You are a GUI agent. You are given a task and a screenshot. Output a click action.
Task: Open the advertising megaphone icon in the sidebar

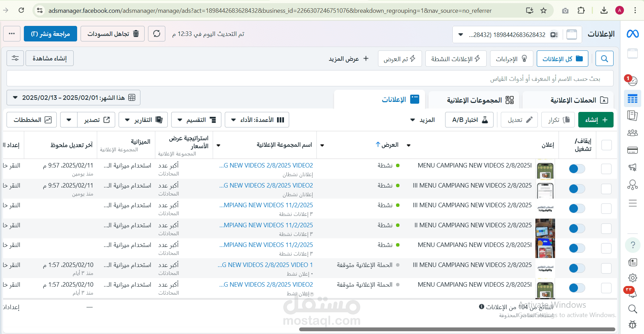tap(632, 168)
